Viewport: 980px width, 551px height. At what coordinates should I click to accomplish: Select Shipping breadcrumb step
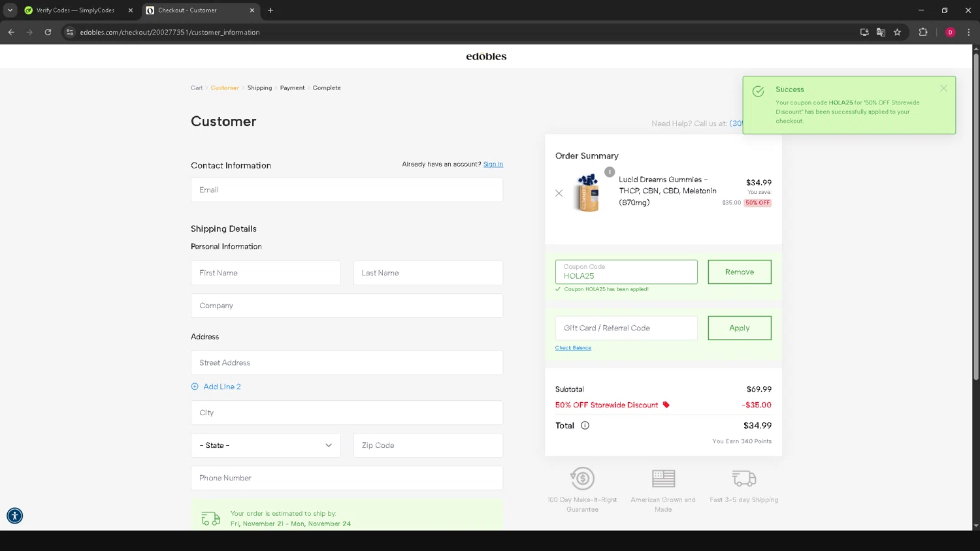point(259,87)
